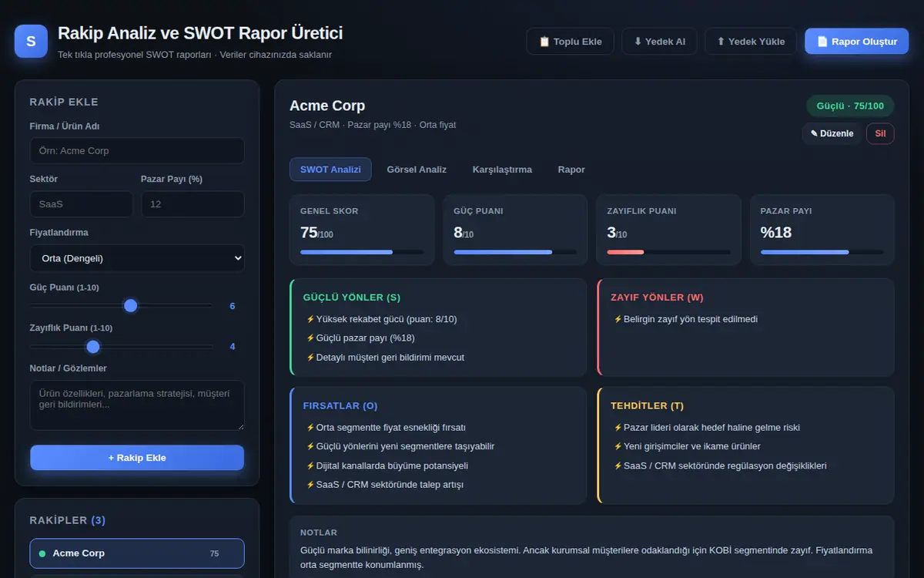Viewport: 924px width, 578px height.
Task: Click the Sektör input field
Action: click(81, 204)
